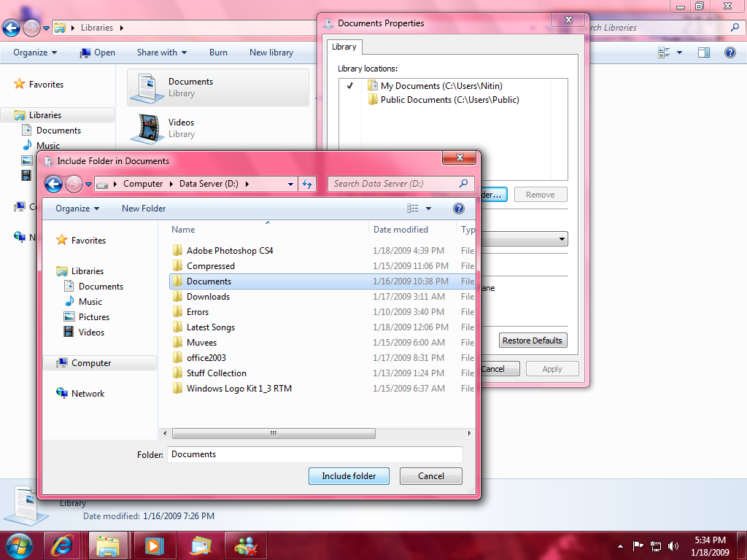Select Computer in the dialog navigation pane
The width and height of the screenshot is (747, 560).
[x=91, y=363]
